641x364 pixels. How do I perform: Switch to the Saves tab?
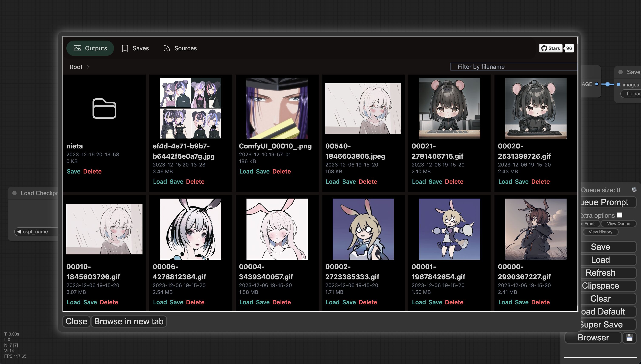(x=135, y=48)
